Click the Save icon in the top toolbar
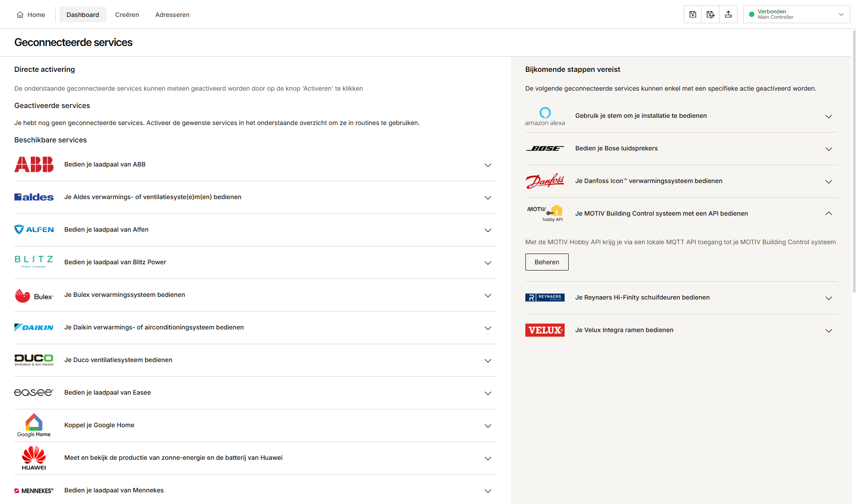 693,14
